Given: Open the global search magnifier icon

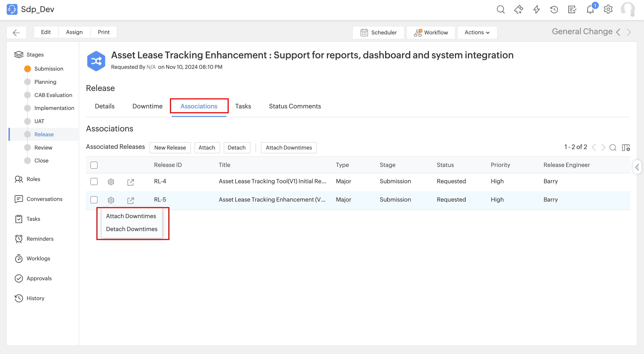Looking at the screenshot, I should click(x=501, y=10).
